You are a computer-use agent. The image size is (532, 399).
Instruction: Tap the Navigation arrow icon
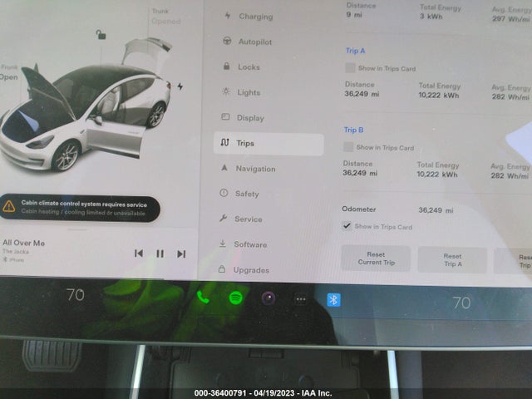point(224,168)
